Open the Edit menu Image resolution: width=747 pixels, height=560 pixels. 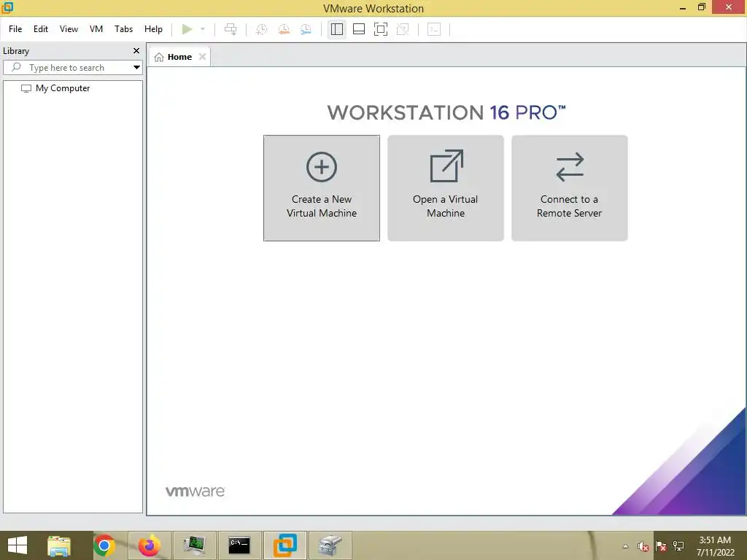click(x=41, y=29)
